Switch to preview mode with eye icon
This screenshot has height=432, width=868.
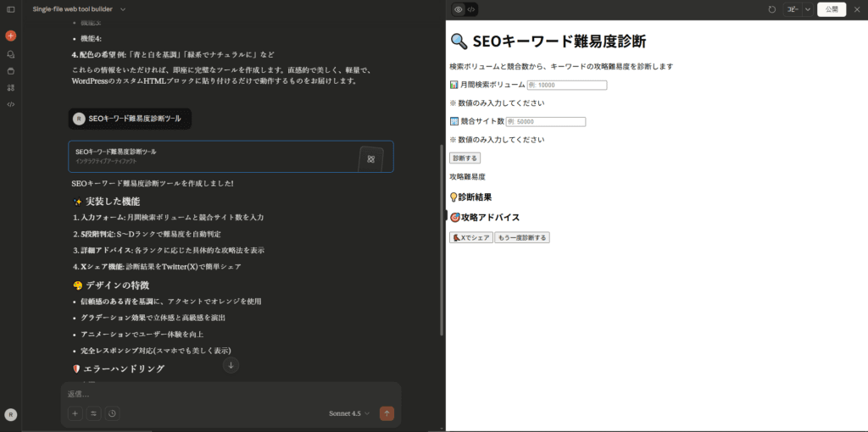pyautogui.click(x=459, y=9)
